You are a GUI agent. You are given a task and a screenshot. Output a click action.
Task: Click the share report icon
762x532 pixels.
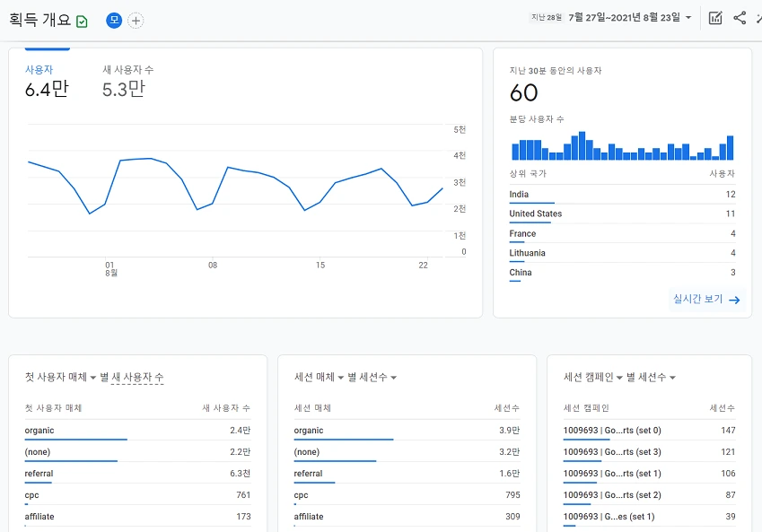click(740, 18)
